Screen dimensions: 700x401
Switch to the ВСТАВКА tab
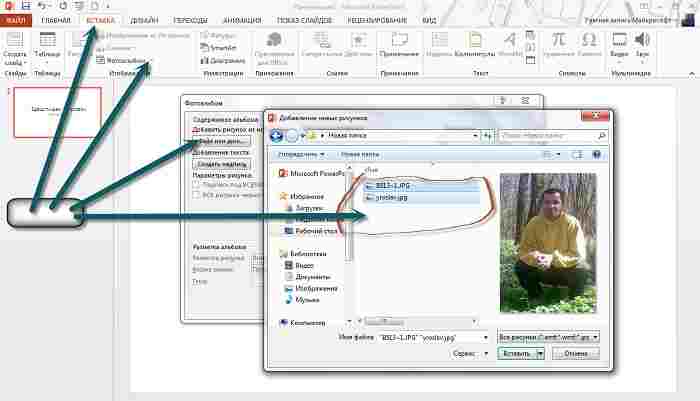click(x=100, y=21)
